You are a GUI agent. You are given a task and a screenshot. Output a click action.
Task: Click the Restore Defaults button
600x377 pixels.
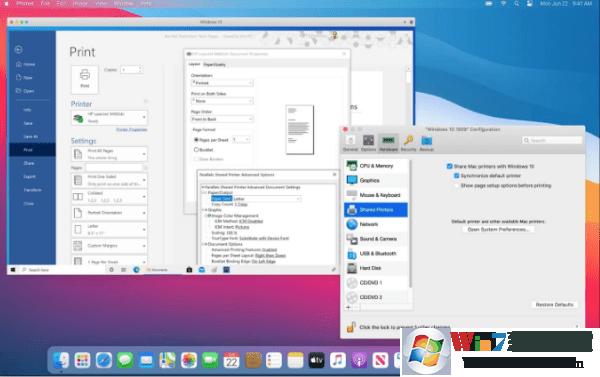pos(554,305)
